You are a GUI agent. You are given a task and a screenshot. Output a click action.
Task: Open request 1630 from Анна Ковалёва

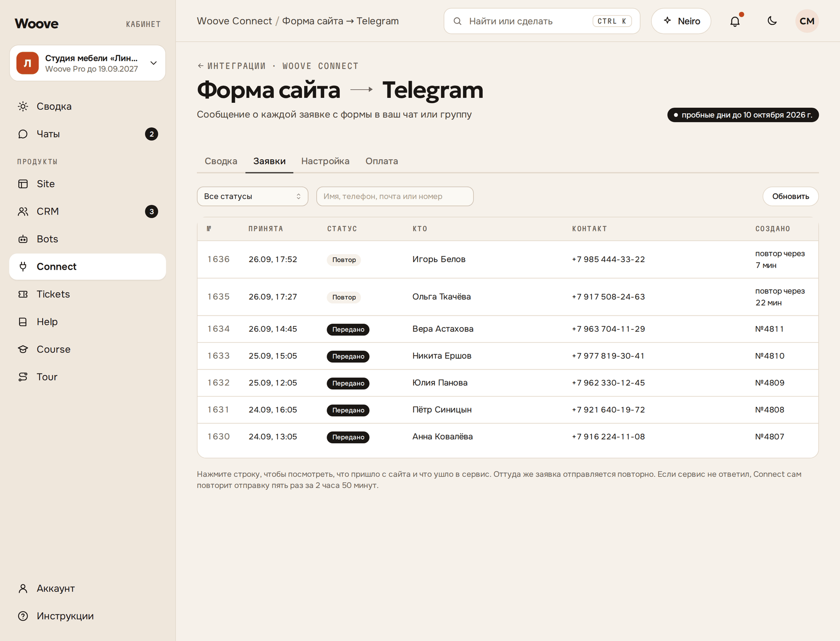tap(508, 437)
